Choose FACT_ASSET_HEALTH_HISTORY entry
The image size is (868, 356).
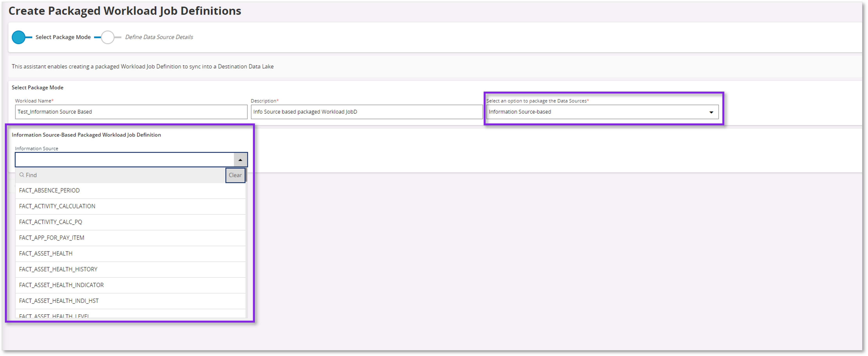tap(130, 270)
